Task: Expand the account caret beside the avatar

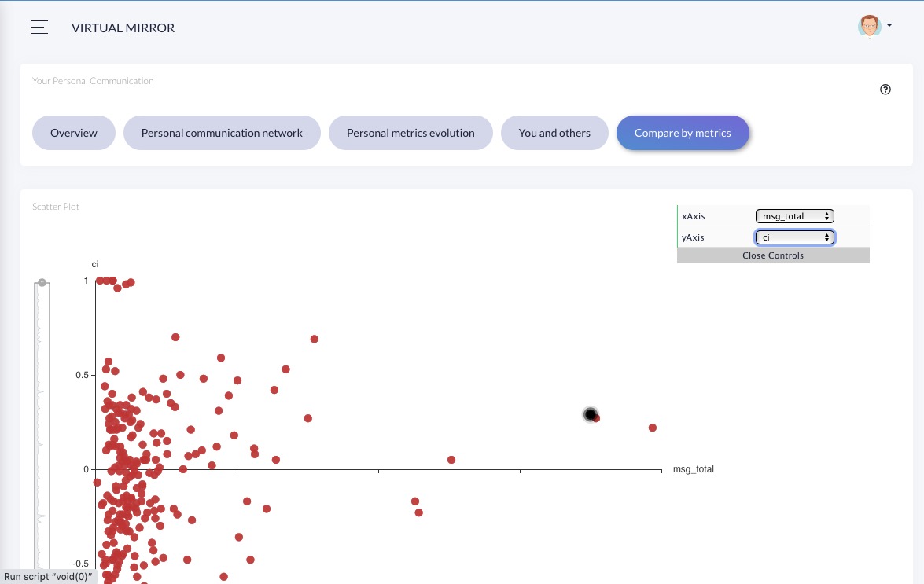Action: click(x=889, y=25)
